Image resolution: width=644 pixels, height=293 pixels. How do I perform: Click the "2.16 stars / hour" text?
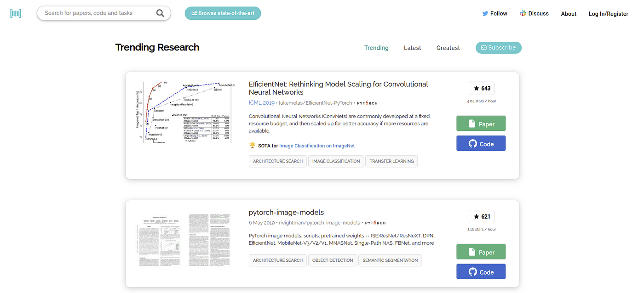coord(482,229)
